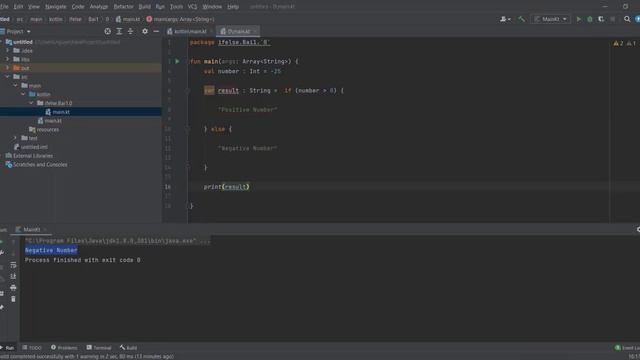Open the warnings indicator showing 2
The image size is (640, 360).
(618, 43)
